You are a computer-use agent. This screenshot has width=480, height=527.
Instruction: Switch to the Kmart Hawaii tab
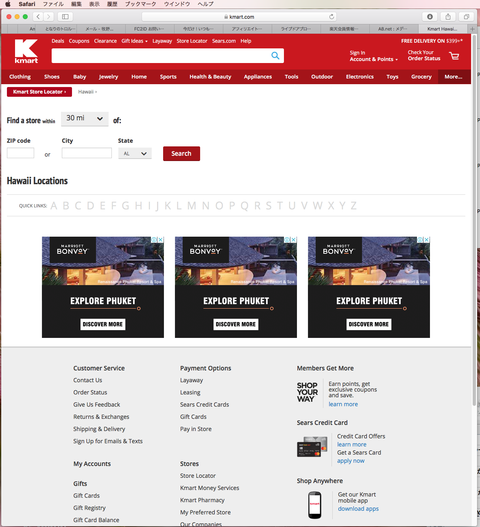[442, 29]
